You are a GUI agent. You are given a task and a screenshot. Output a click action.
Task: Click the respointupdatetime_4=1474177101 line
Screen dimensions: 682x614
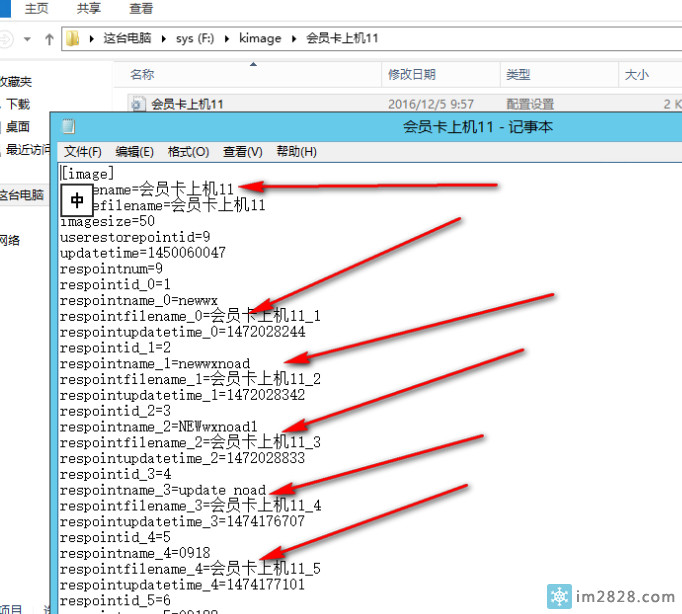pyautogui.click(x=183, y=585)
